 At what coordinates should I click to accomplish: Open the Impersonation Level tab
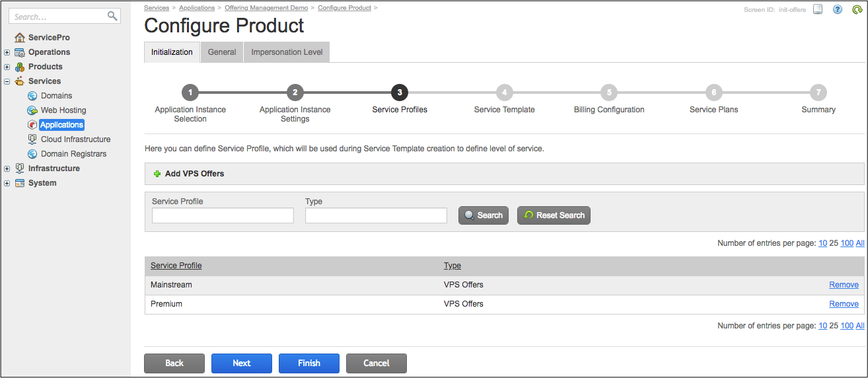[287, 52]
